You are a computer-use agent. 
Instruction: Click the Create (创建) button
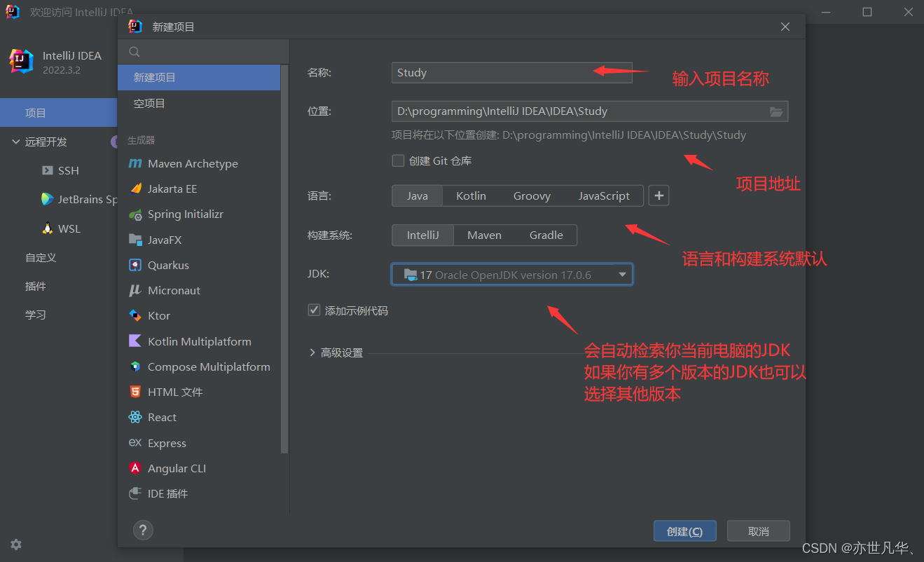[x=684, y=531]
